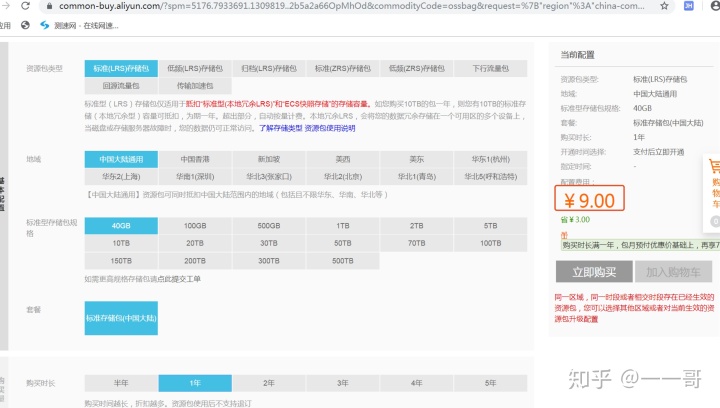The height and width of the screenshot is (408, 720).
Task: Pick the 500GB storage package size
Action: [269, 226]
